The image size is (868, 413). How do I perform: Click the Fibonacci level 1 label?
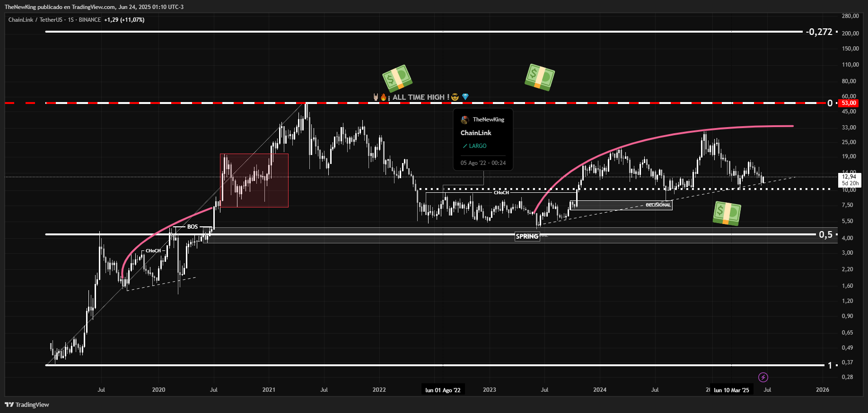(830, 365)
